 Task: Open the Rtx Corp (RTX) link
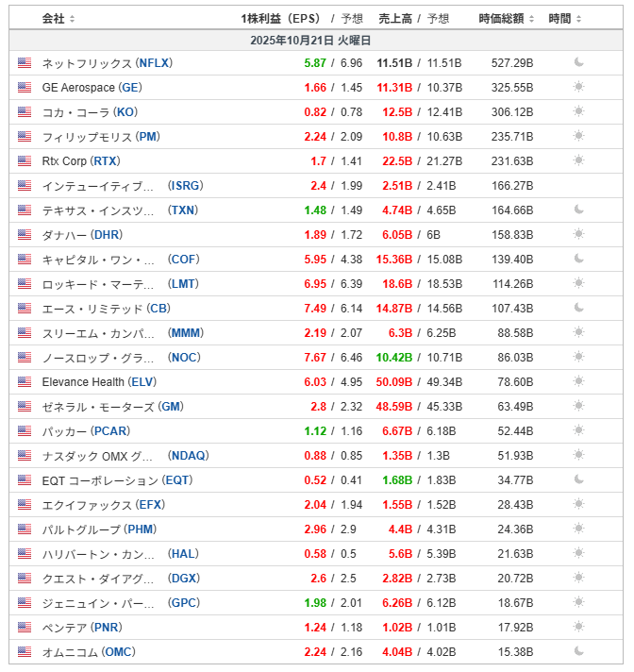pyautogui.click(x=80, y=161)
